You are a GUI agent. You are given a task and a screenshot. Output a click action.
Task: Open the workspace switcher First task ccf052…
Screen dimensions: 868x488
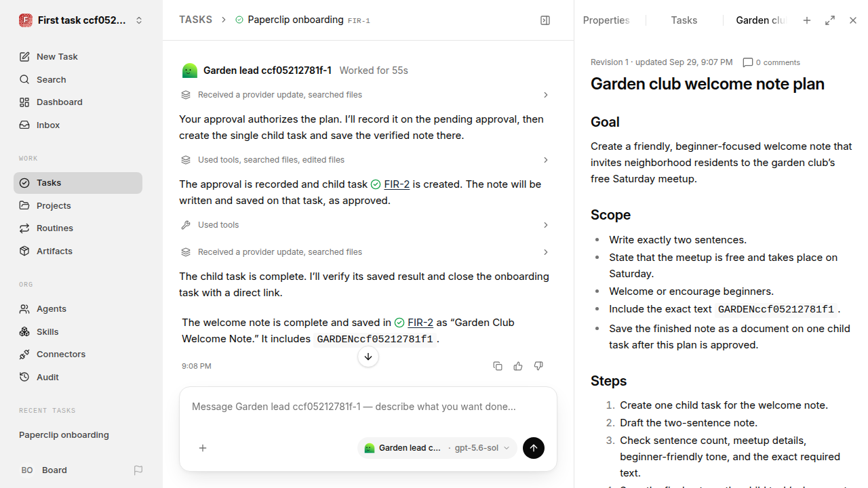(x=81, y=20)
